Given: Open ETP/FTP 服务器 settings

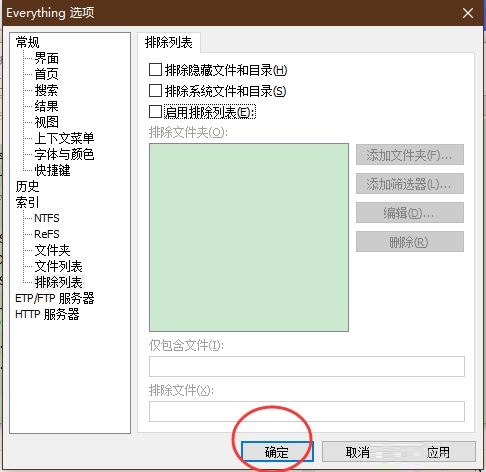Looking at the screenshot, I should pos(55,298).
